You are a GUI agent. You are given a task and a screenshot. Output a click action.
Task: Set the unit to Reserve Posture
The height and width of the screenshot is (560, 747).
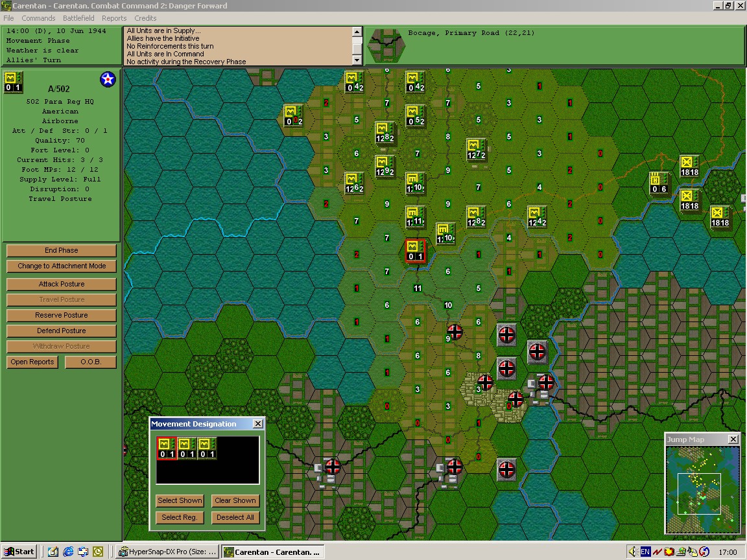point(62,315)
